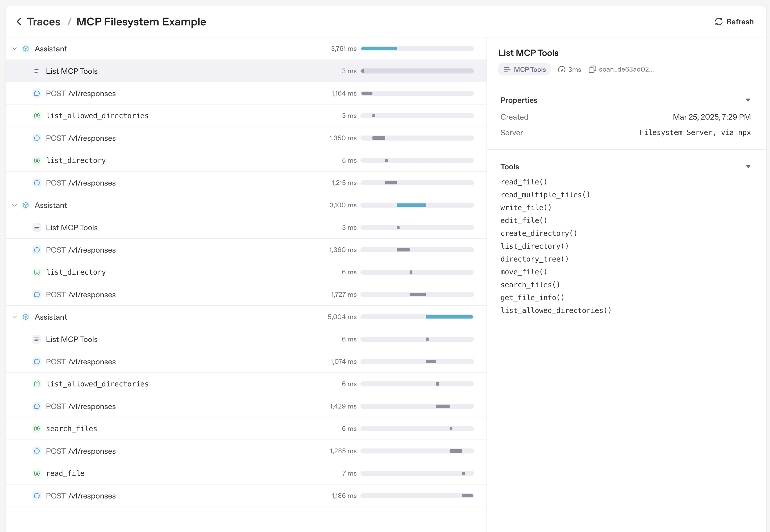Go back to the Traces breadcrumb
The image size is (770, 532).
click(43, 22)
